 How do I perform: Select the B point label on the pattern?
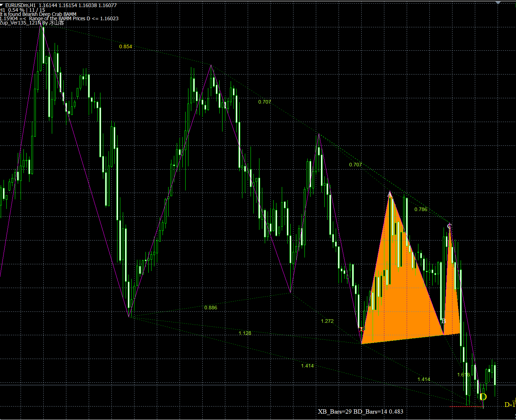pos(443,321)
